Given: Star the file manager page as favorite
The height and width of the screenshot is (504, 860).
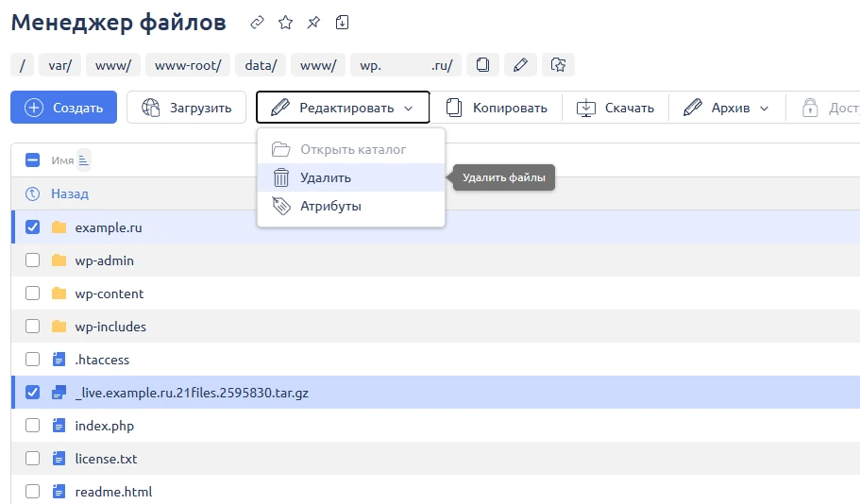Looking at the screenshot, I should pos(285,22).
